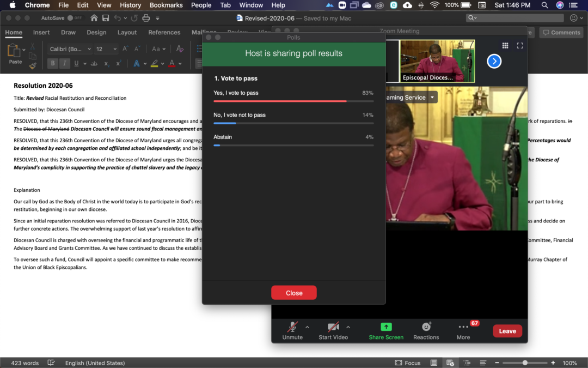Viewport: 588px width, 368px height.
Task: Toggle the AutoSave switch
Action: pos(75,18)
